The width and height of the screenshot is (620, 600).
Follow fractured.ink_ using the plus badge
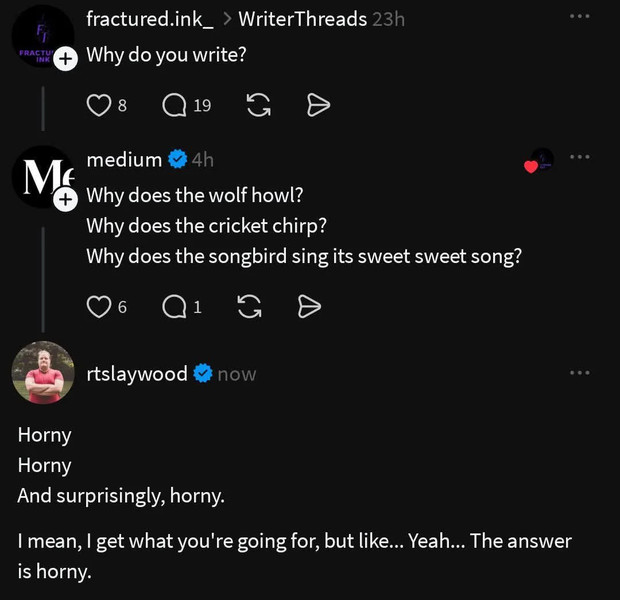pos(64,59)
